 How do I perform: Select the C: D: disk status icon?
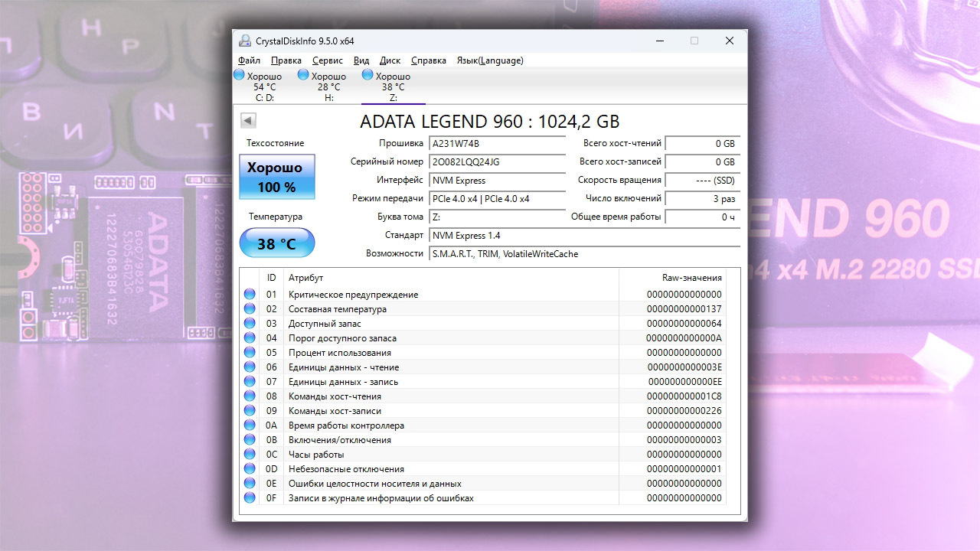(x=239, y=75)
